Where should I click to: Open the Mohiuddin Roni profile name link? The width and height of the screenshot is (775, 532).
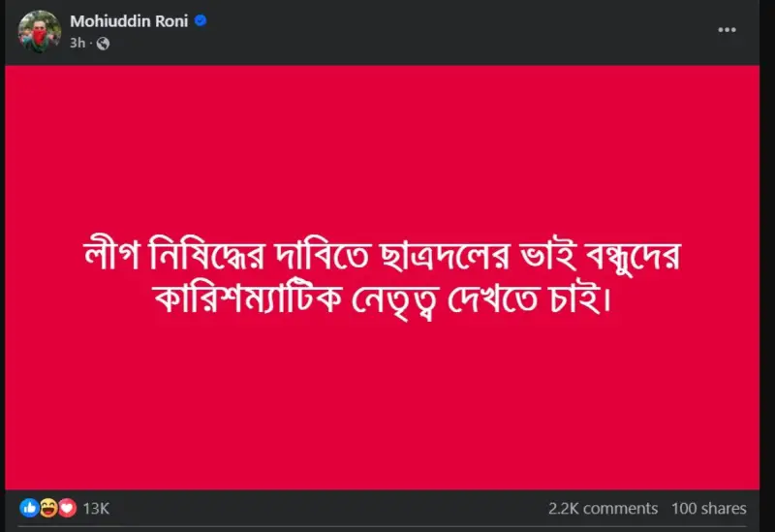(129, 21)
